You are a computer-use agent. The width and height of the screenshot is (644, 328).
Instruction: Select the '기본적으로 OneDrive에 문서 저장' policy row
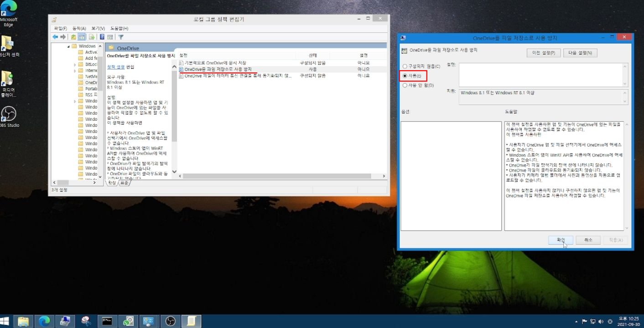282,63
